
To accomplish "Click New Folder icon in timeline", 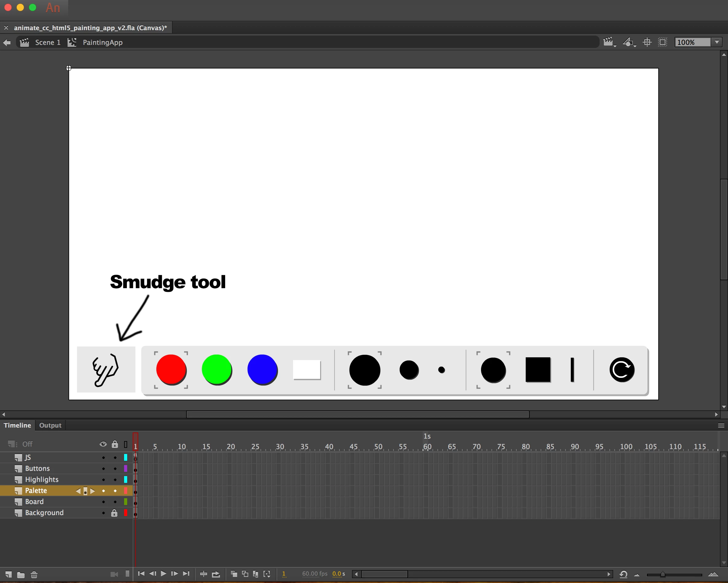I will tap(21, 574).
